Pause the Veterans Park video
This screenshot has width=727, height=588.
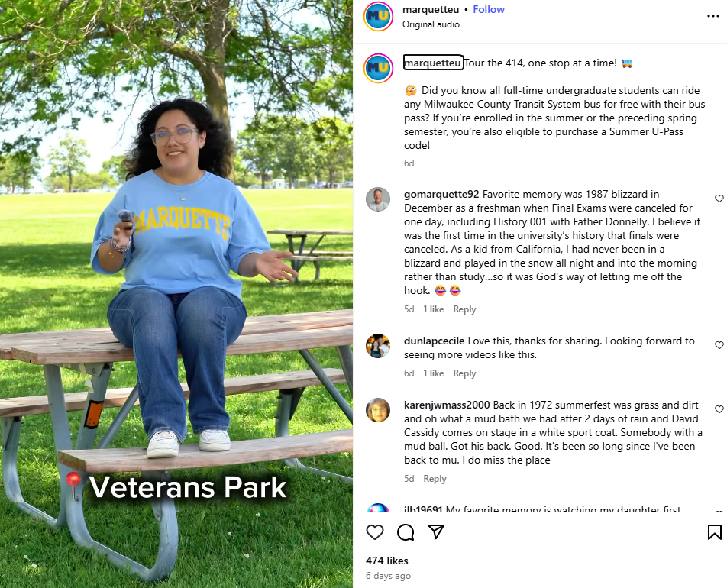[x=176, y=294]
